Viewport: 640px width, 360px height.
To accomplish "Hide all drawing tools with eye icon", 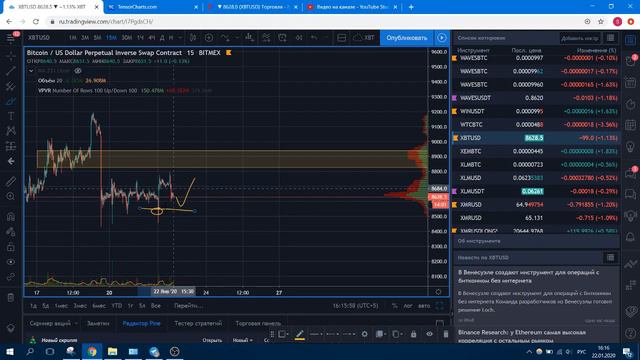I will (x=11, y=262).
